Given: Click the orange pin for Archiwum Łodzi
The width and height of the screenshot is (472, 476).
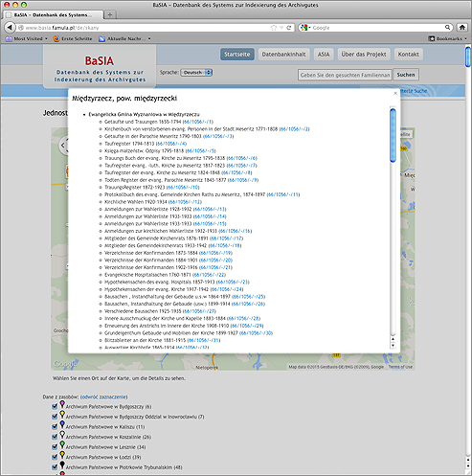Looking at the screenshot, I should click(x=62, y=455).
